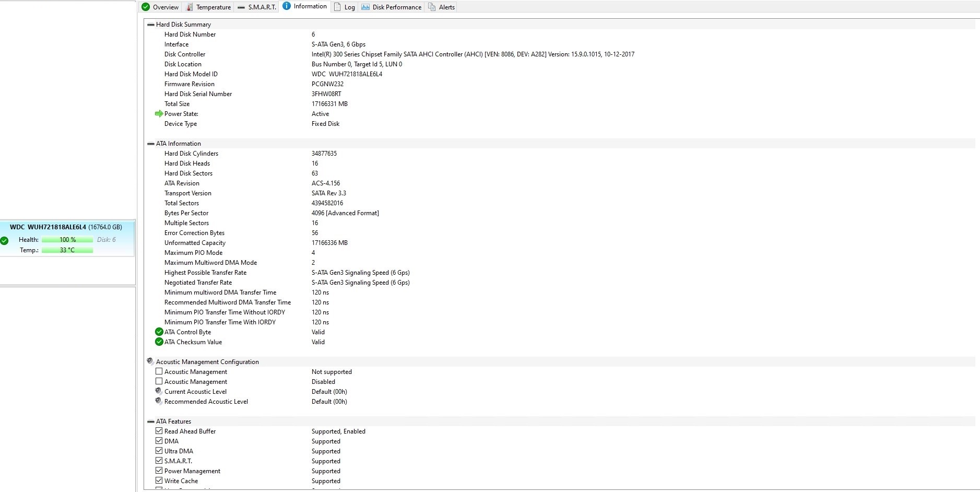Click the serial number '3FHW08RT'
980x492 pixels.
click(x=326, y=94)
